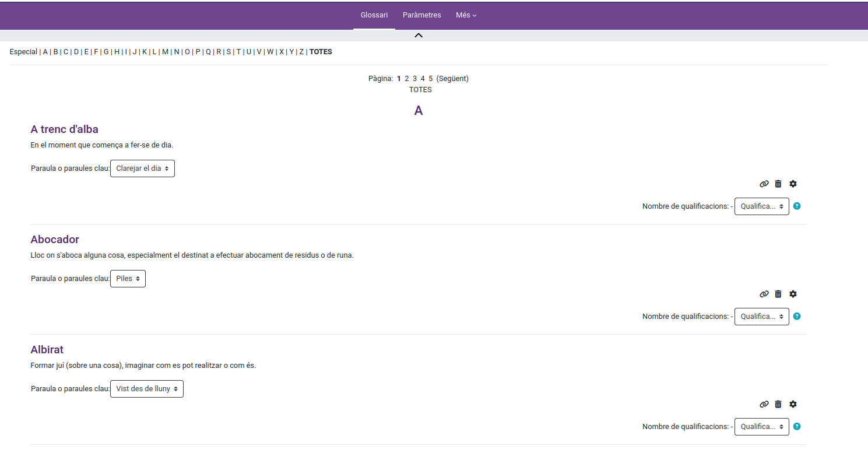Switch to the Paràmetres tab
The width and height of the screenshot is (868, 453).
tap(421, 15)
